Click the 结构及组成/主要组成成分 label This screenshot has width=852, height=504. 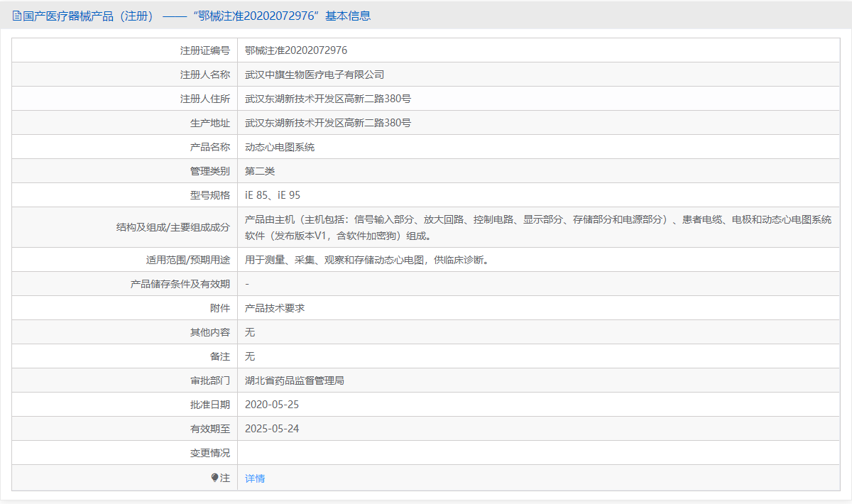(173, 227)
